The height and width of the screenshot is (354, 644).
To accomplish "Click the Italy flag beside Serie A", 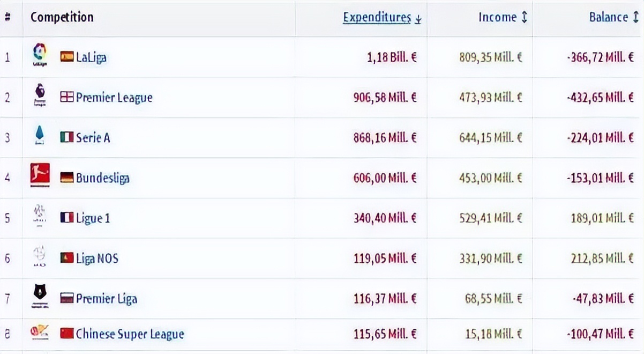I will [67, 138].
